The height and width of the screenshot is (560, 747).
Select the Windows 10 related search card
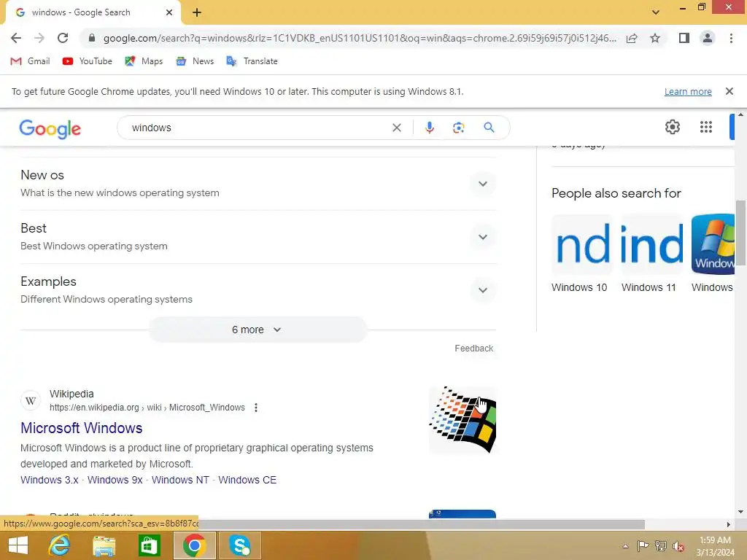[x=581, y=254]
